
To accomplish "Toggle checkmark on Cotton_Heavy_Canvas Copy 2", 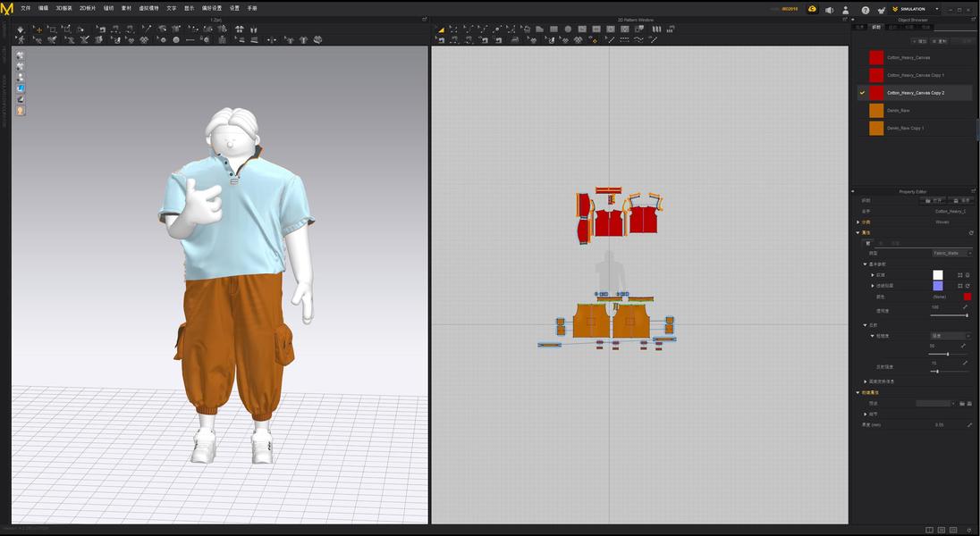I will tap(862, 92).
